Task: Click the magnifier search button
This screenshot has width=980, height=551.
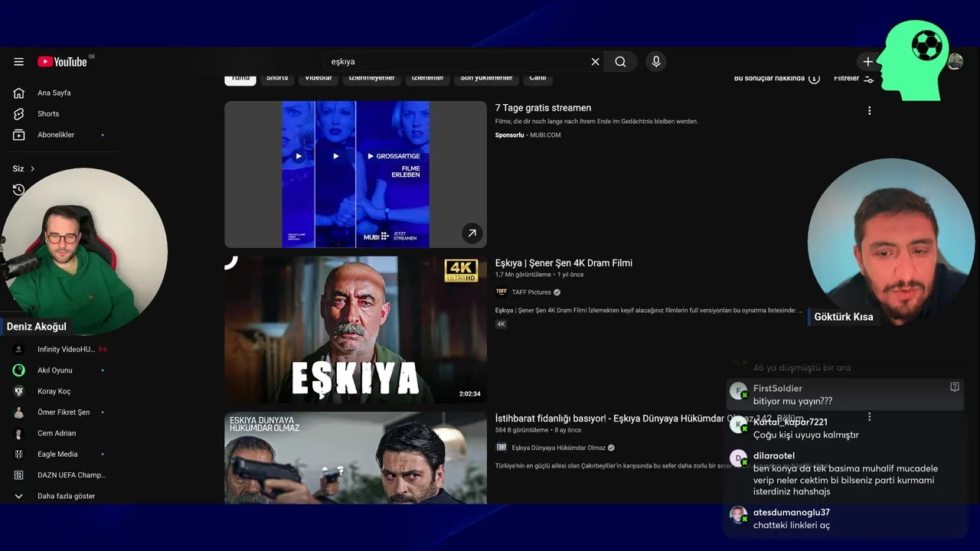Action: (x=620, y=62)
